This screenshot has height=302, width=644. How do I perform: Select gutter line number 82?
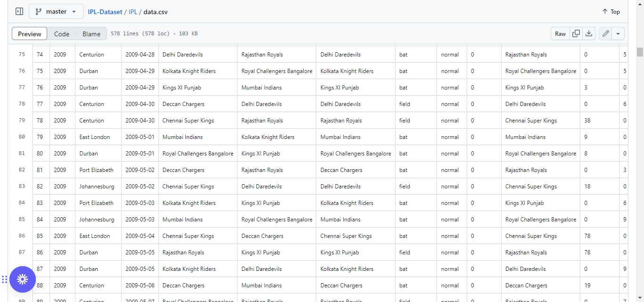[22, 170]
